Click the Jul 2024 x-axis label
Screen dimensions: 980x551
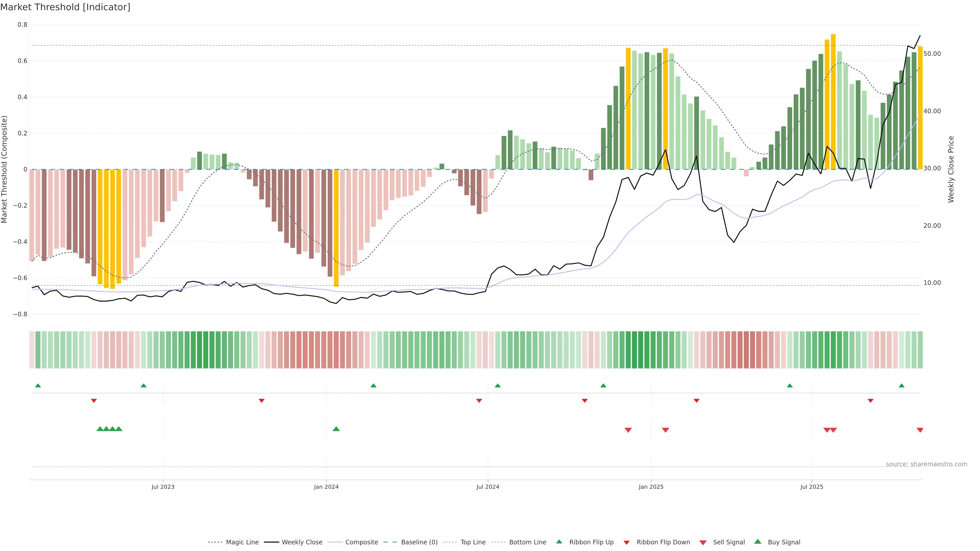point(488,487)
